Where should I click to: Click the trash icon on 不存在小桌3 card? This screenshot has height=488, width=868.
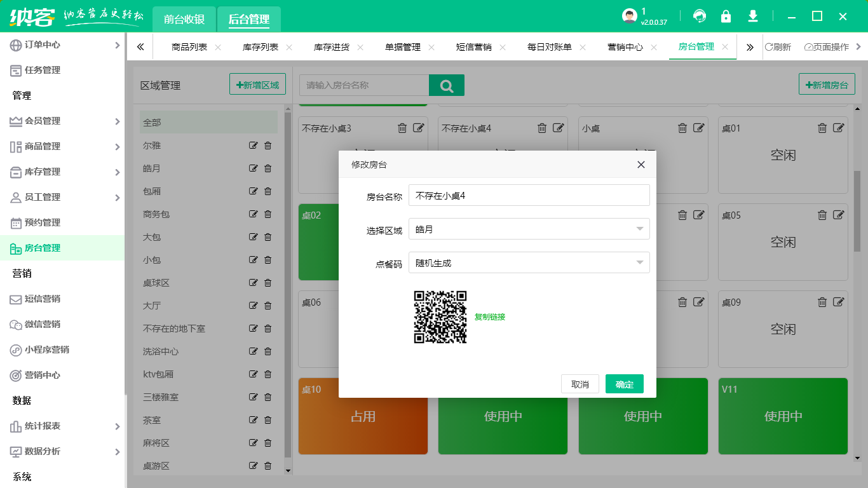pyautogui.click(x=402, y=128)
